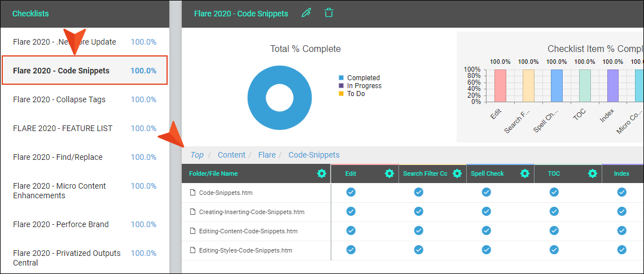Click the pencil edit icon for the checklist
The image size is (644, 274).
coord(306,13)
